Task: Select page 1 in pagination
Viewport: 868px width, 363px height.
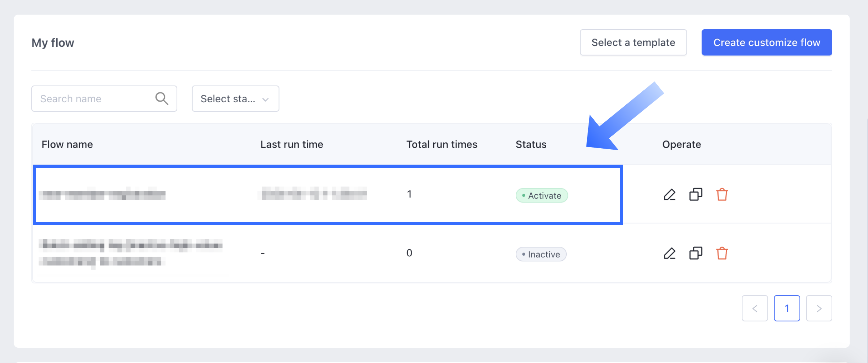Action: pyautogui.click(x=787, y=308)
